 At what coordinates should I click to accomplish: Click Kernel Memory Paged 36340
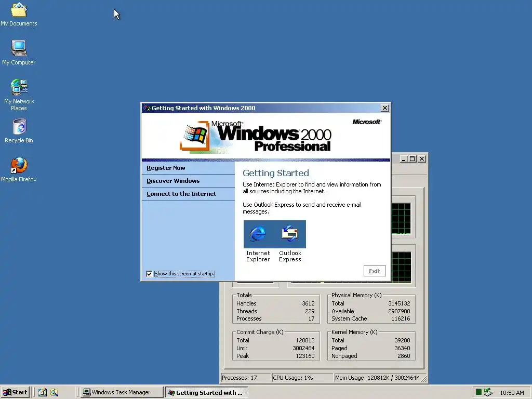[402, 348]
